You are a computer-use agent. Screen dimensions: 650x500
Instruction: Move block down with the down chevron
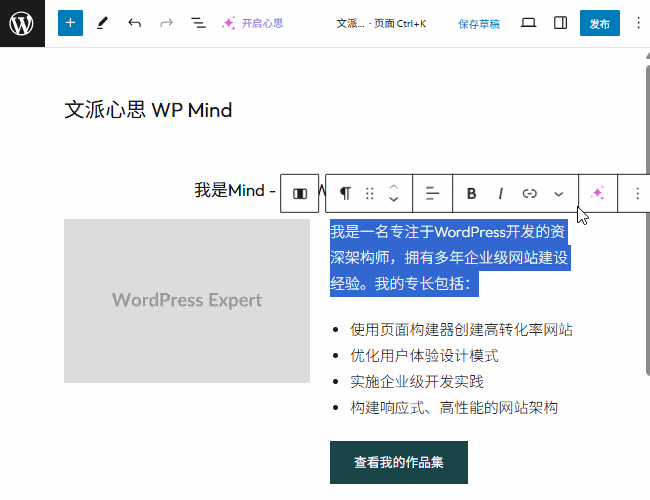click(394, 199)
